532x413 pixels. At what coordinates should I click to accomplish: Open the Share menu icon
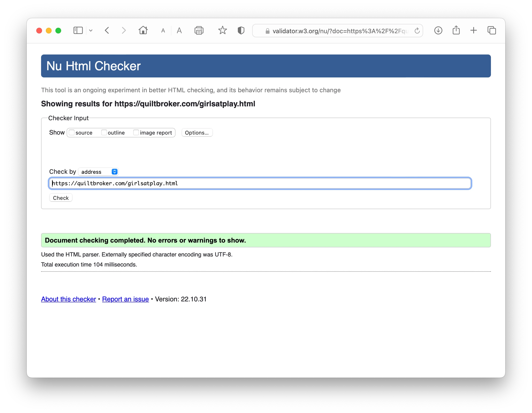(x=456, y=31)
